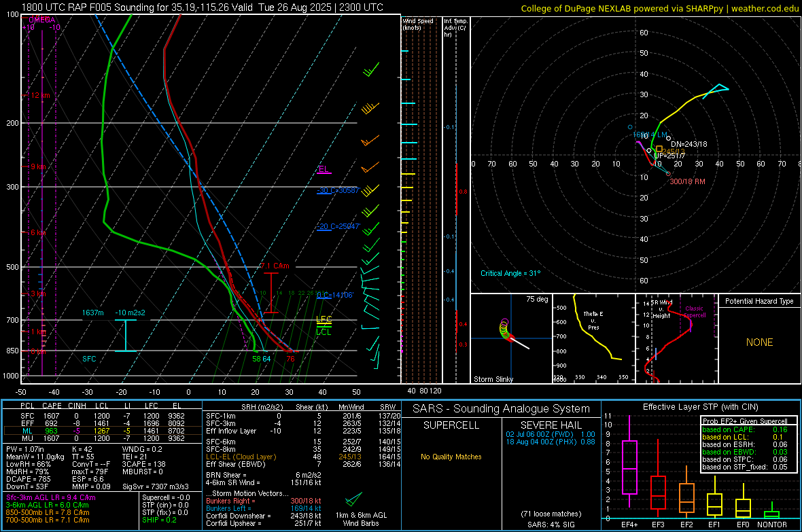Click the OMEGA label on the skew-T
This screenshot has width=802, height=532.
[41, 20]
